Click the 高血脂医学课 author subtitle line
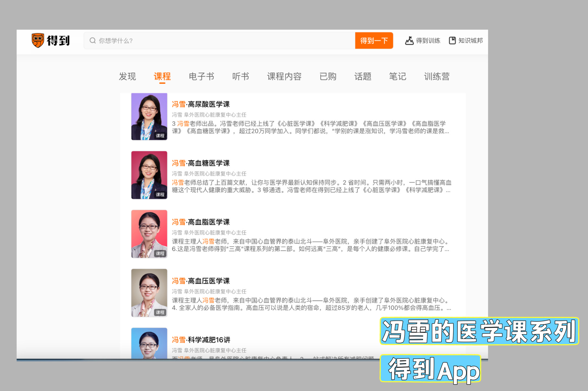588x391 pixels. pos(209,232)
